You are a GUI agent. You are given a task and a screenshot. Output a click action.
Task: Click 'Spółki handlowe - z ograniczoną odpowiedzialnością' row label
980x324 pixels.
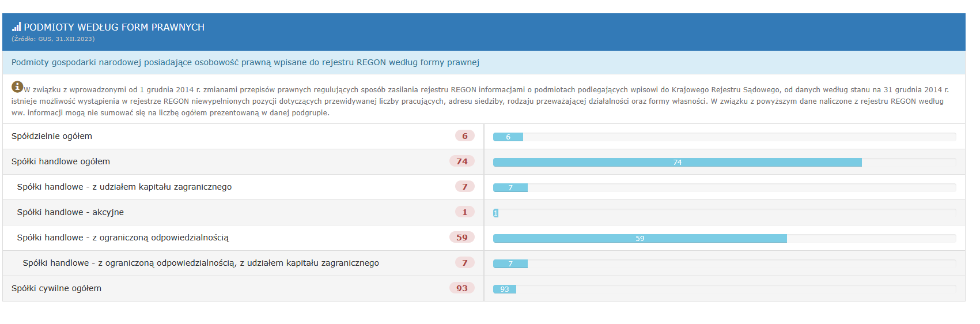(123, 238)
